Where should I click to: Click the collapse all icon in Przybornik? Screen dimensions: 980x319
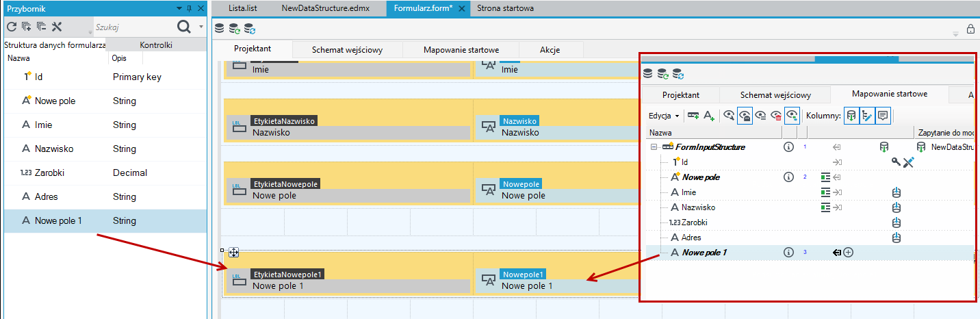coord(41,27)
